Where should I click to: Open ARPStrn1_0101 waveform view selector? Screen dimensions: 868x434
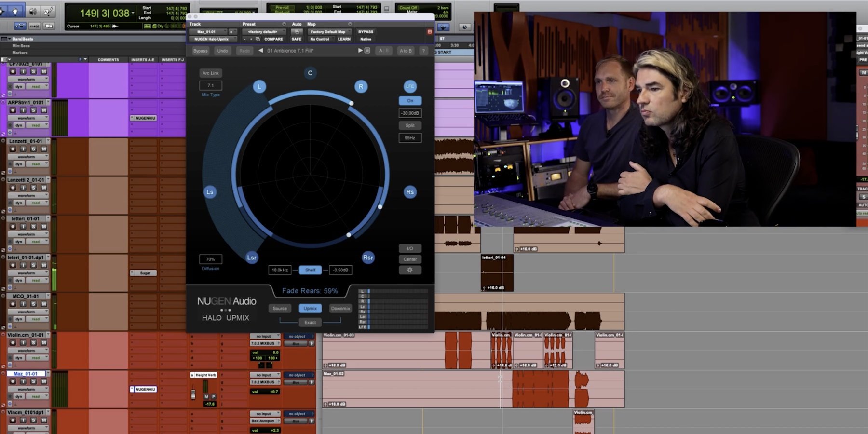coord(29,118)
